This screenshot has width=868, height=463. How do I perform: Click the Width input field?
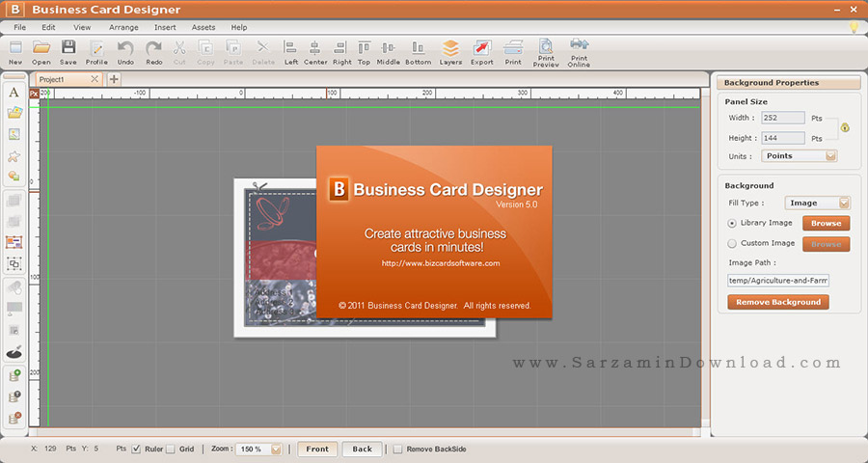(x=783, y=118)
